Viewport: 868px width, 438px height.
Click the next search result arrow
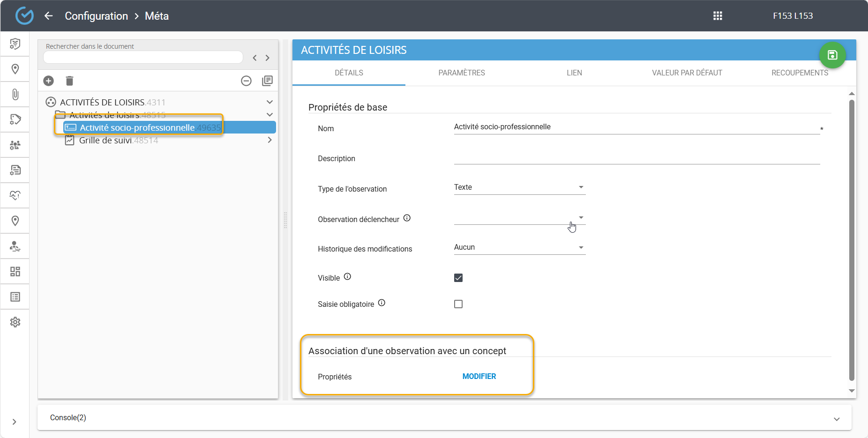click(268, 58)
